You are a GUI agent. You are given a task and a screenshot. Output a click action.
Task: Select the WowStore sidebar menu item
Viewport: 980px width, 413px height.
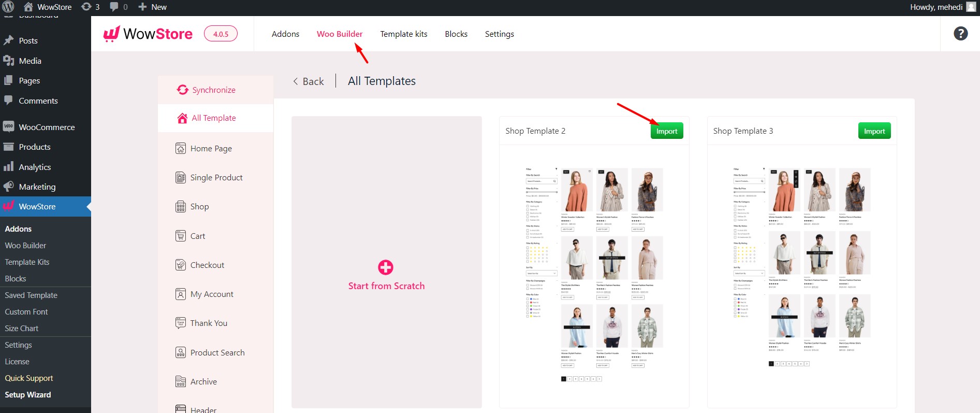46,206
